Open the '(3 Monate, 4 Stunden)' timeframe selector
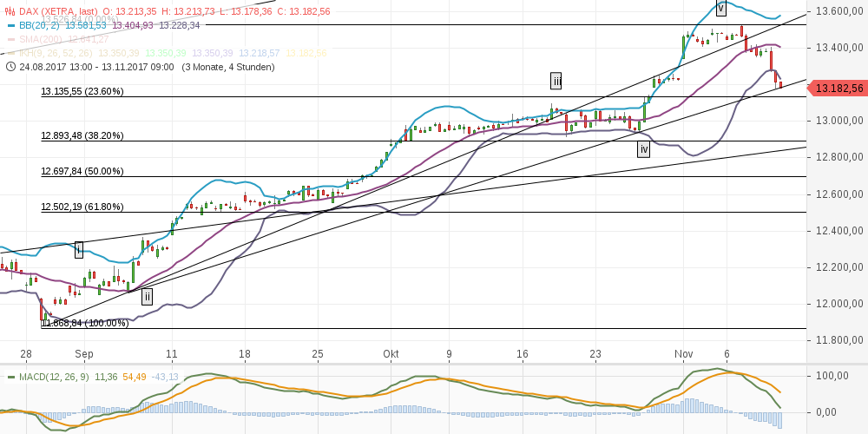 pos(224,66)
